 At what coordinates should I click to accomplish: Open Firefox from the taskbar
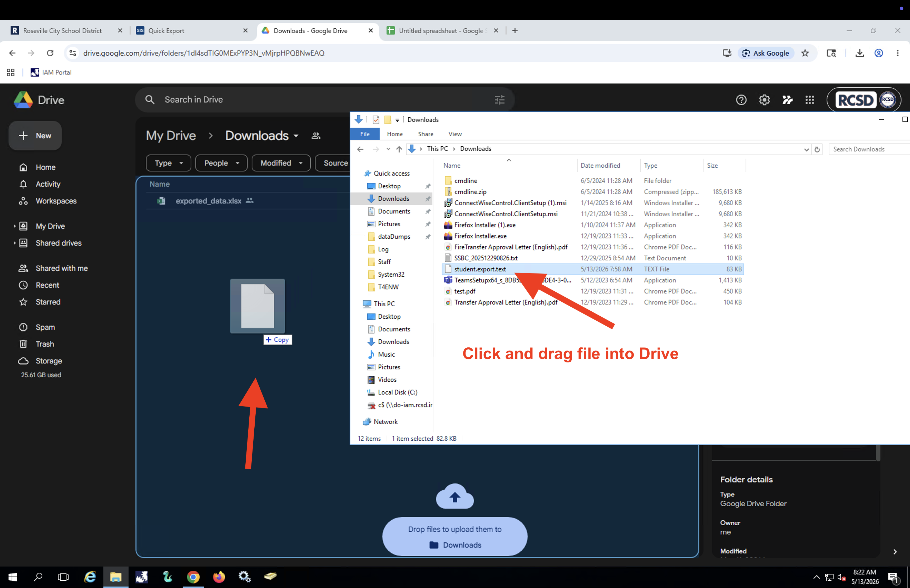click(x=219, y=576)
